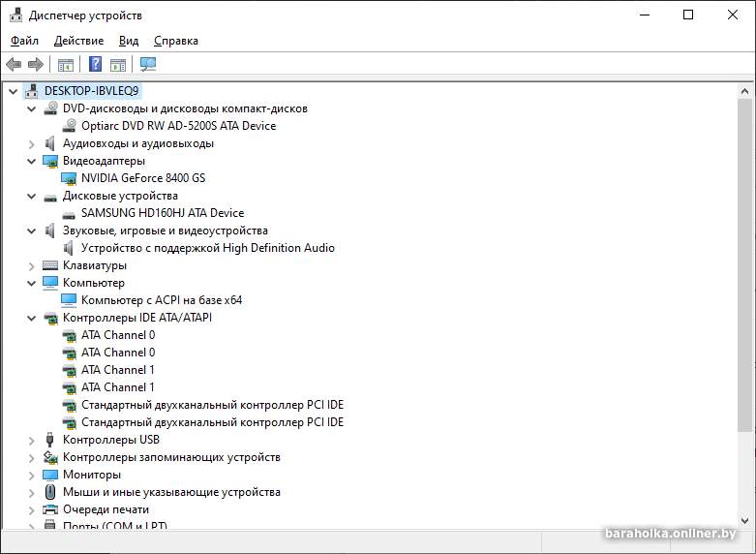Click the Контроллеры IDE ATA/ATAPI category icon
The image size is (756, 554).
pyautogui.click(x=50, y=318)
